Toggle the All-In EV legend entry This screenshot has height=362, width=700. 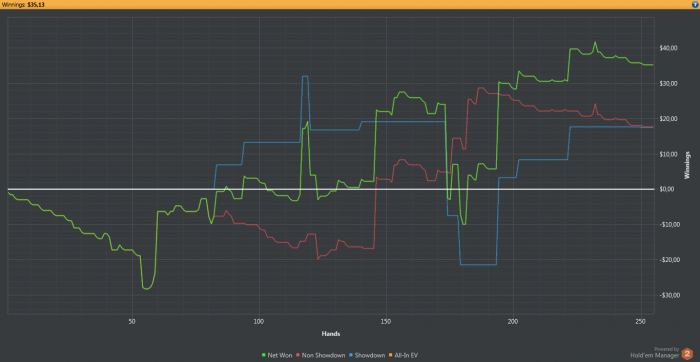click(403, 355)
